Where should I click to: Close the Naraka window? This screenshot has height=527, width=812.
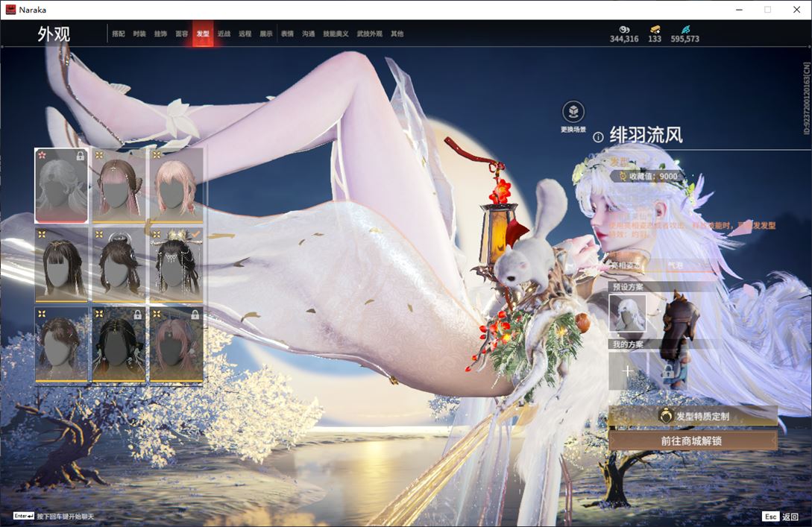tap(797, 10)
